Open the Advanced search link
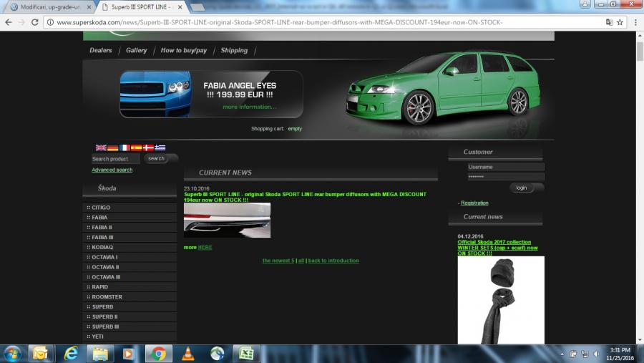The image size is (644, 363). 112,170
